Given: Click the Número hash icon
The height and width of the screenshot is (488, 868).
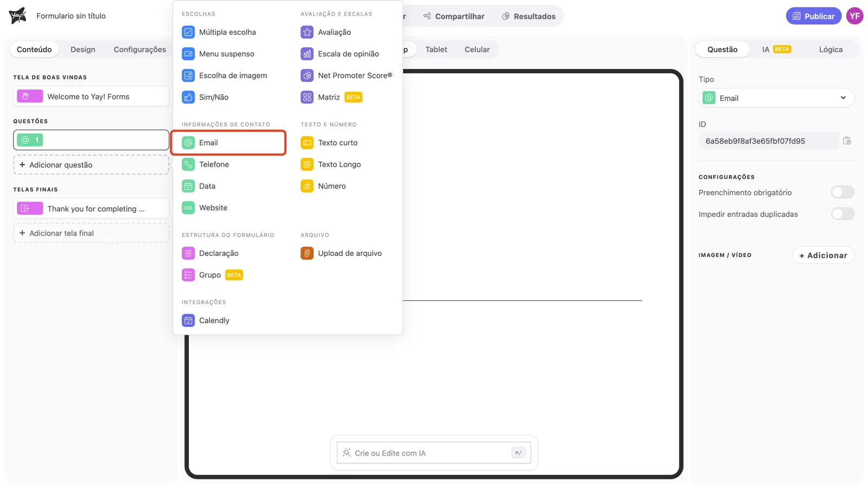Looking at the screenshot, I should coord(307,186).
